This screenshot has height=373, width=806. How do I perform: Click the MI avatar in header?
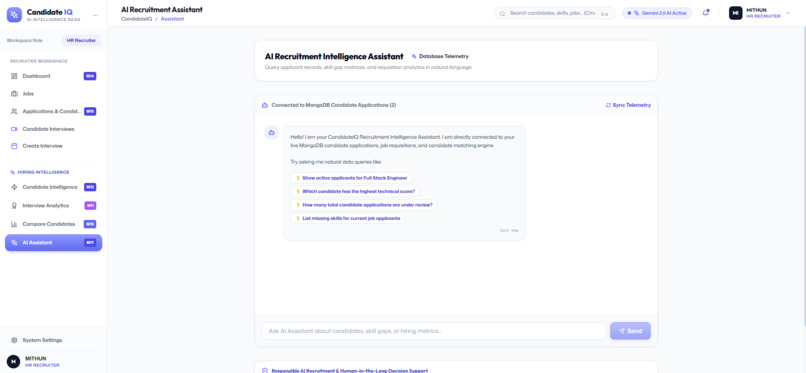click(x=736, y=13)
